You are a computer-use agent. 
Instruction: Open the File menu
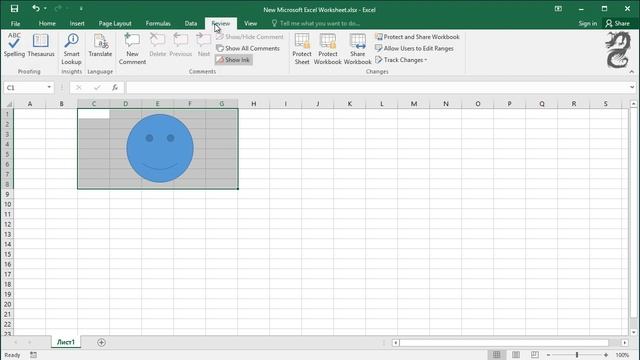tap(16, 23)
